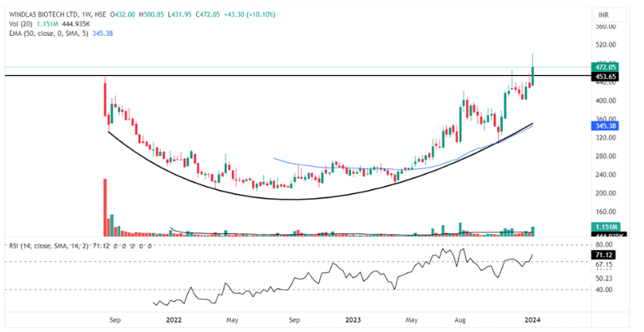Click the 2023 label on time axis
Image resolution: width=644 pixels, height=332 pixels.
click(352, 321)
